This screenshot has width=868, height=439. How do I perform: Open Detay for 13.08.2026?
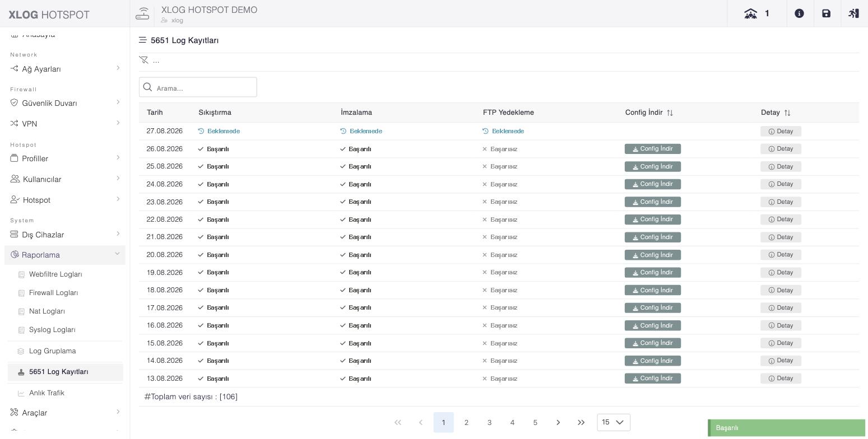781,379
